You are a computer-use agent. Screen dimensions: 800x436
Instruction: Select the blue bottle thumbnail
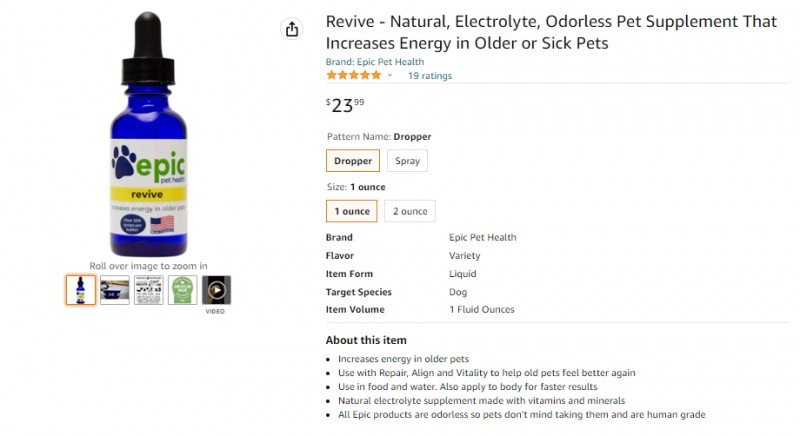81,290
